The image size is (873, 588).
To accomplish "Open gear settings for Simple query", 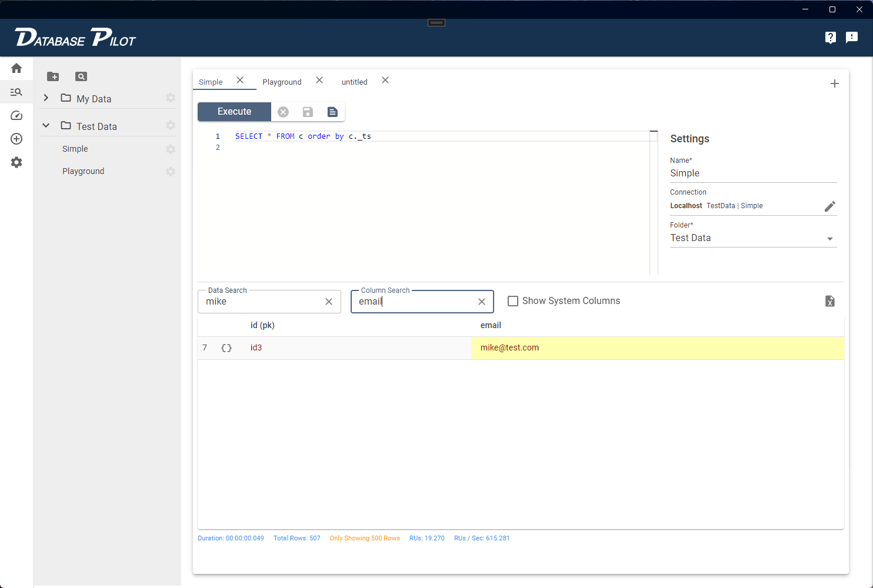I will [171, 149].
